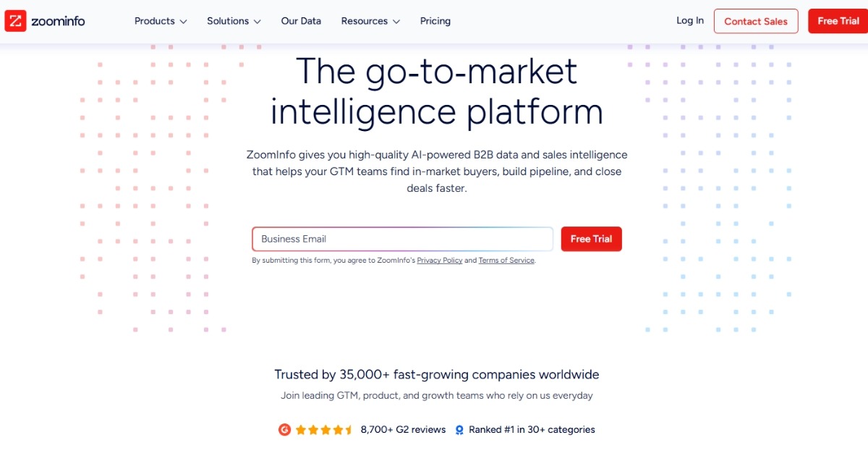Open the Solutions dropdown

233,21
